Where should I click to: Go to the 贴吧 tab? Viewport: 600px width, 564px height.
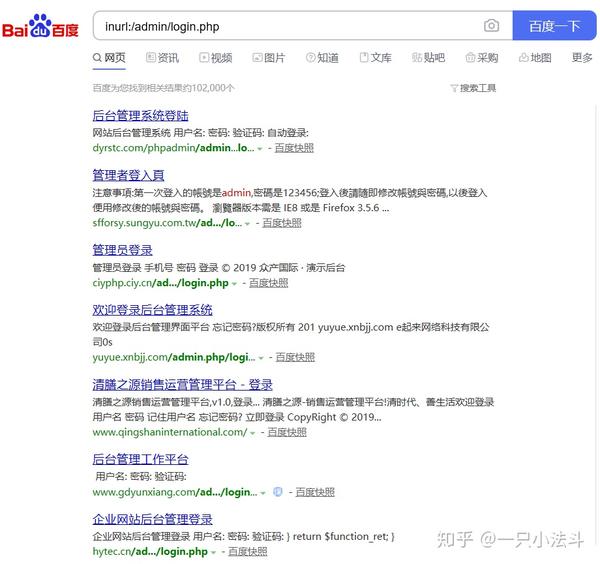point(428,58)
